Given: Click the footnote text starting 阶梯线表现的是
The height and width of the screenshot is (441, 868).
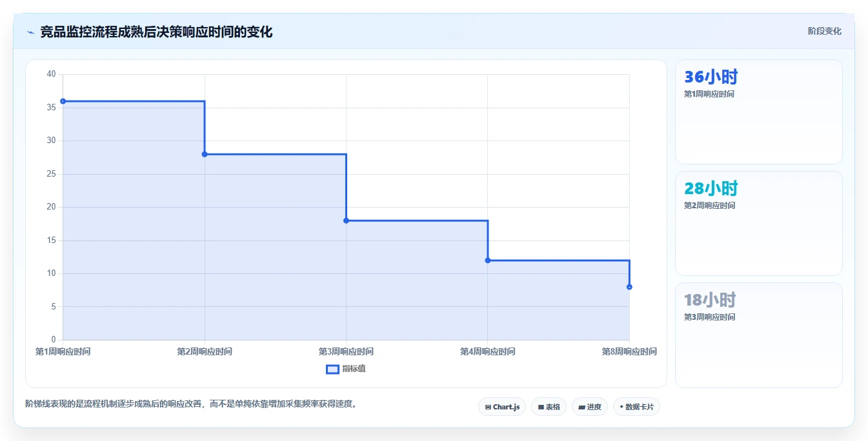Looking at the screenshot, I should click(x=191, y=404).
